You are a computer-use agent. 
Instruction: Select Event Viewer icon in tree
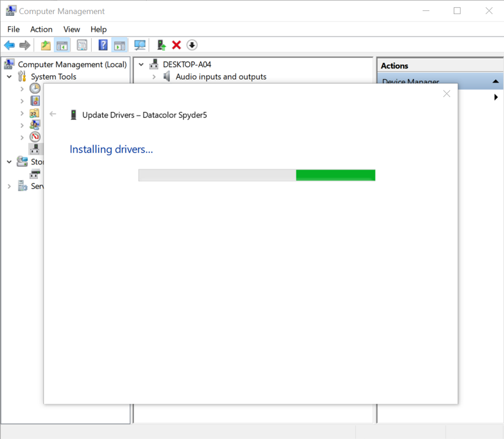[35, 101]
